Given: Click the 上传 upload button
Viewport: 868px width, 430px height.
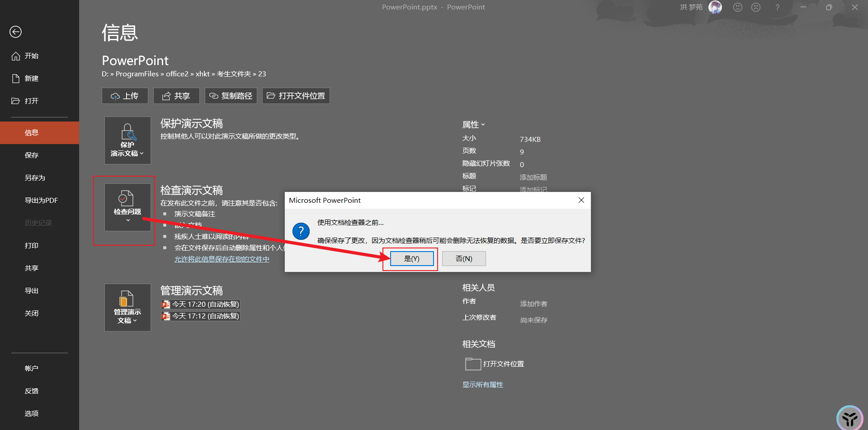Looking at the screenshot, I should point(125,96).
